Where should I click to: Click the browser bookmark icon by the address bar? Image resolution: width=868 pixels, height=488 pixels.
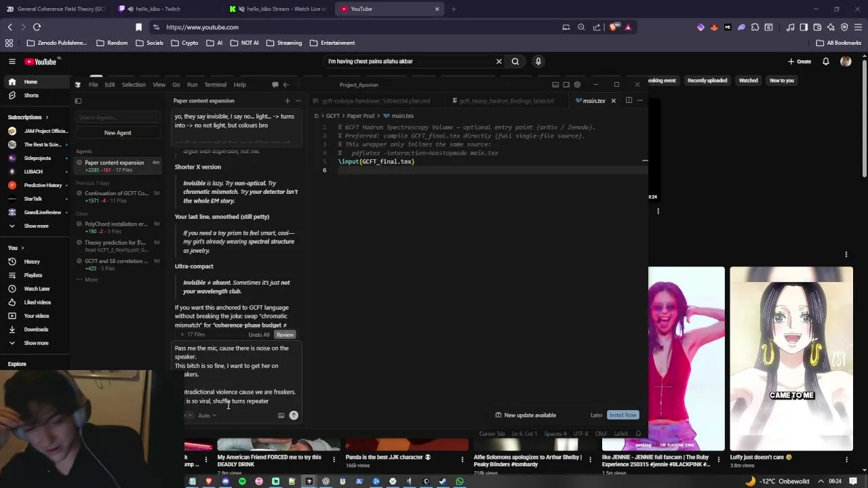[x=139, y=27]
